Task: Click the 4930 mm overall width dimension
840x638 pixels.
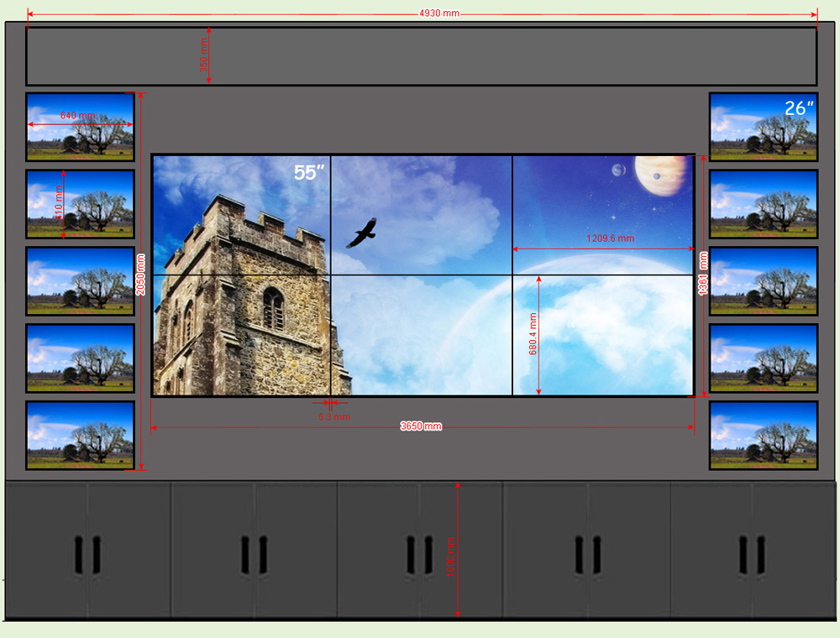Action: click(438, 14)
